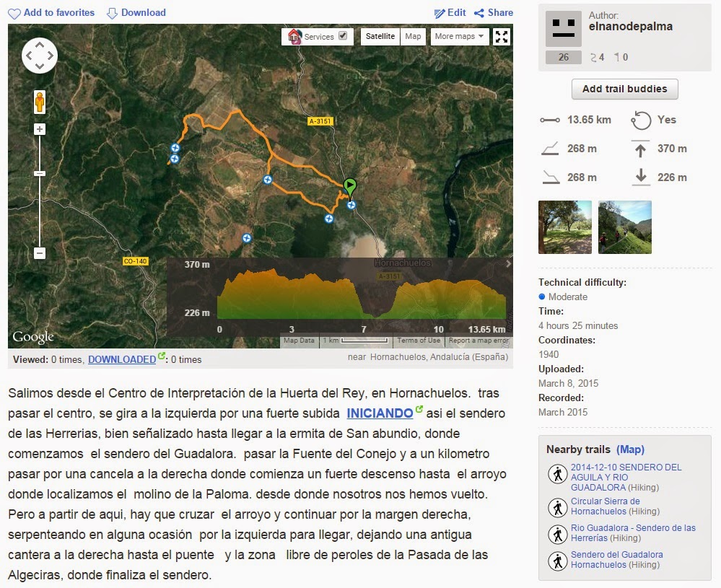The width and height of the screenshot is (721, 588).
Task: Click the author avatar icon
Action: (x=563, y=29)
